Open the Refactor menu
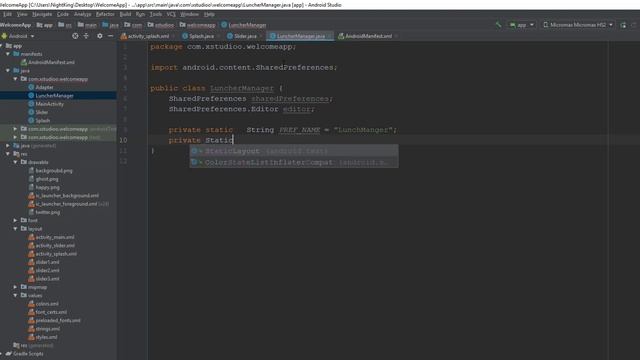Image resolution: width=640 pixels, height=360 pixels. coord(105,14)
